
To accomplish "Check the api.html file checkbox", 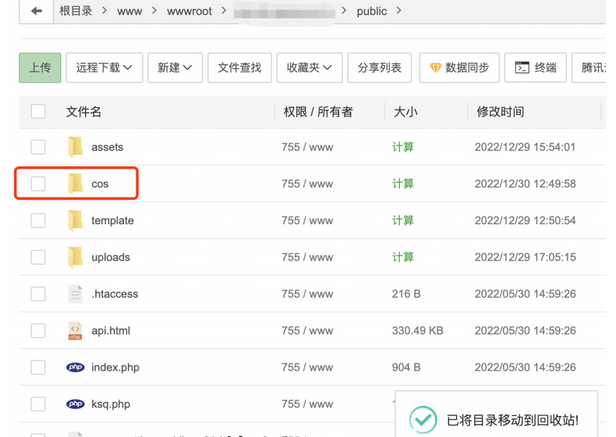I will 38,331.
